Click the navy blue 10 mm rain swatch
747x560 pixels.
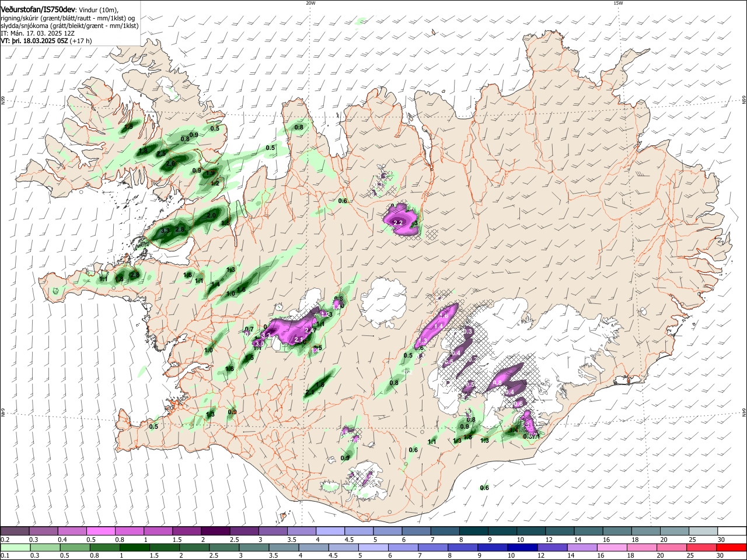522,547
